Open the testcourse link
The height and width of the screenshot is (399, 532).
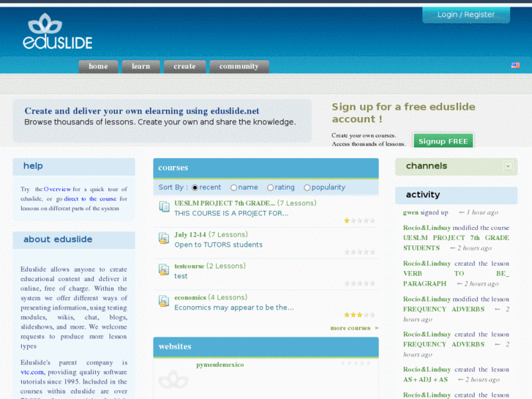coord(190,266)
